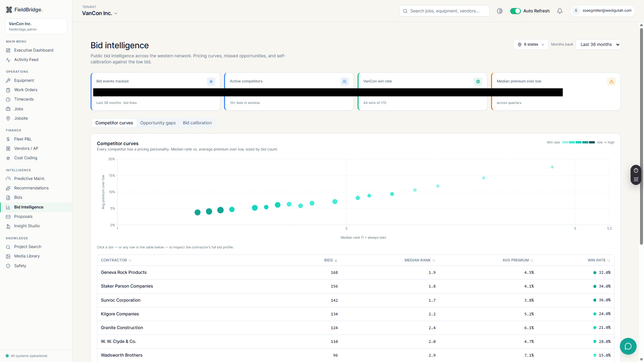
Task: Click the Insight Studio icon
Action: pos(8,226)
